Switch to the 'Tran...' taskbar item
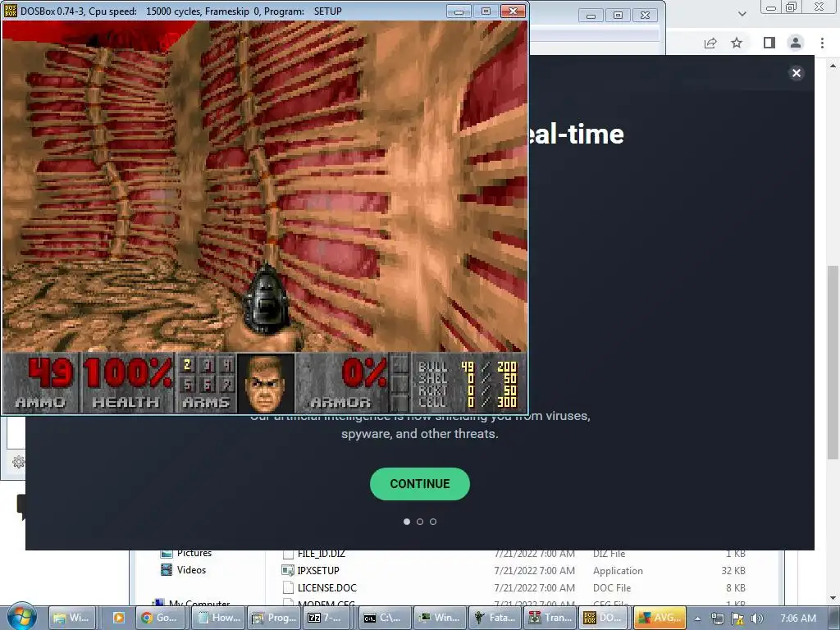Screen dimensions: 840x630 (x=550, y=618)
